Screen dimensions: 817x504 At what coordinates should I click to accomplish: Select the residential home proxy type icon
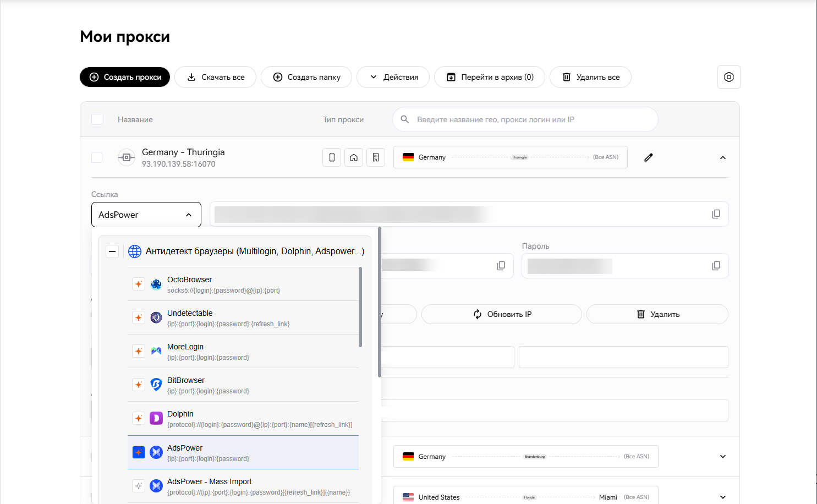point(354,157)
